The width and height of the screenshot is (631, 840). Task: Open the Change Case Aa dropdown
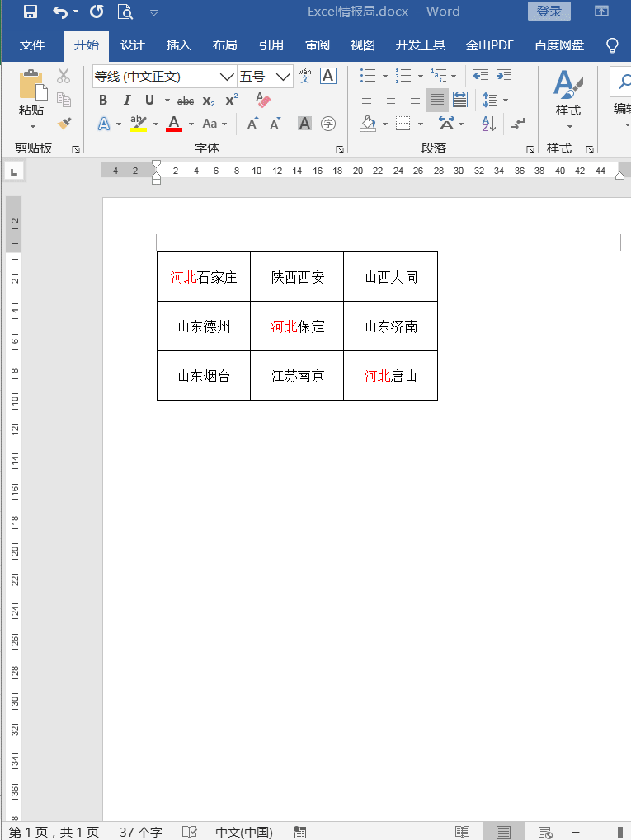point(214,124)
